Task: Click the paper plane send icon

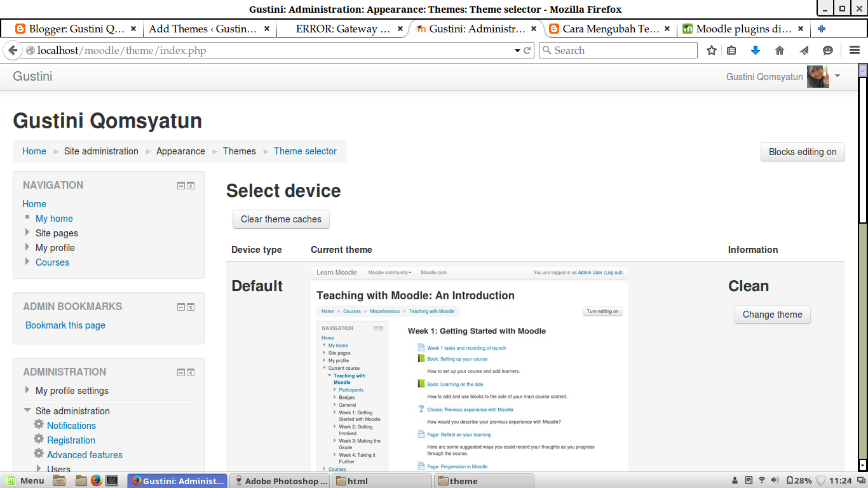Action: coord(804,51)
